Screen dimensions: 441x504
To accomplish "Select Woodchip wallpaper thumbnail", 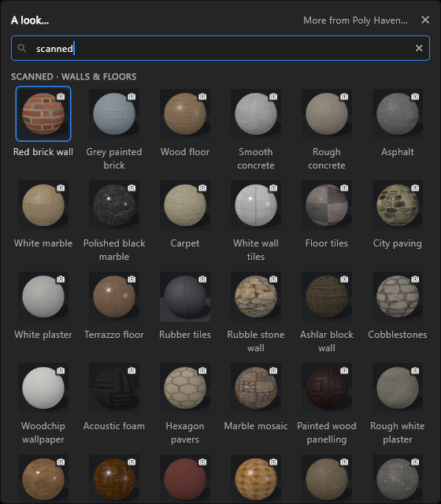I will (43, 387).
